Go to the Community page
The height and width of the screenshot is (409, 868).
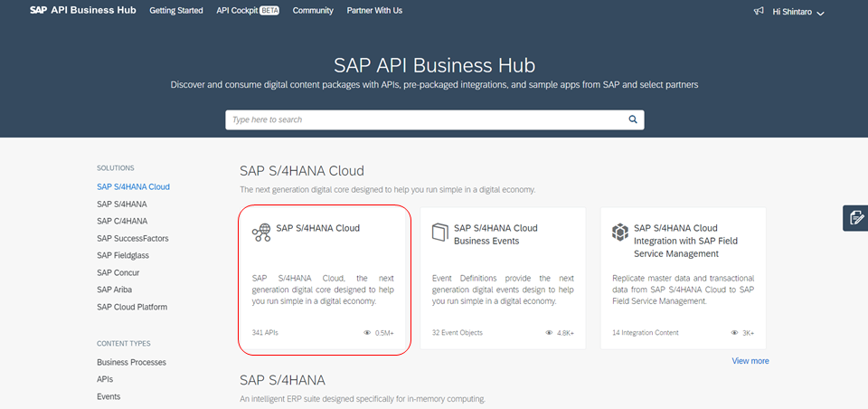tap(313, 11)
